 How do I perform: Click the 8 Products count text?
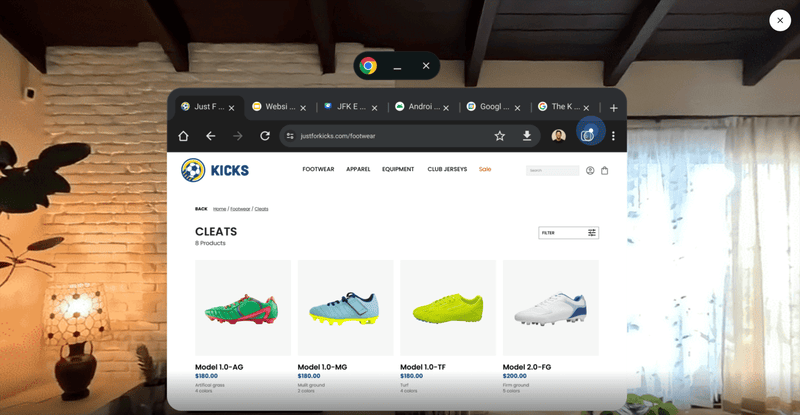(x=210, y=243)
